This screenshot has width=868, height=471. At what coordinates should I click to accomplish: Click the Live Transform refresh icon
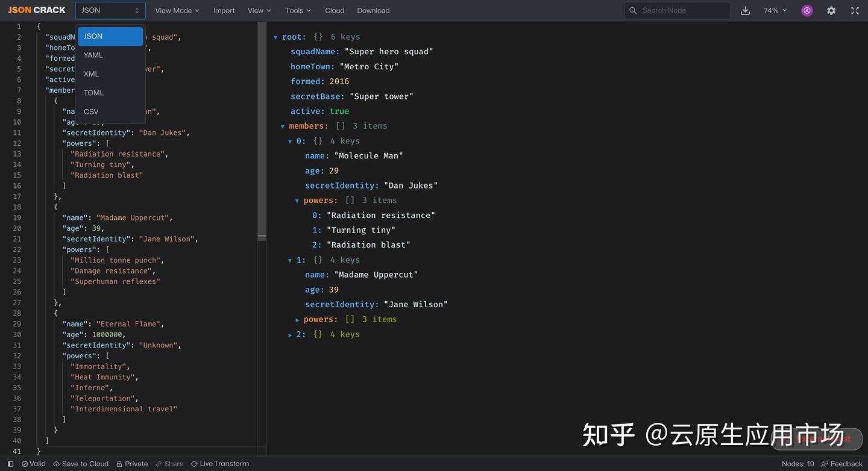click(195, 464)
